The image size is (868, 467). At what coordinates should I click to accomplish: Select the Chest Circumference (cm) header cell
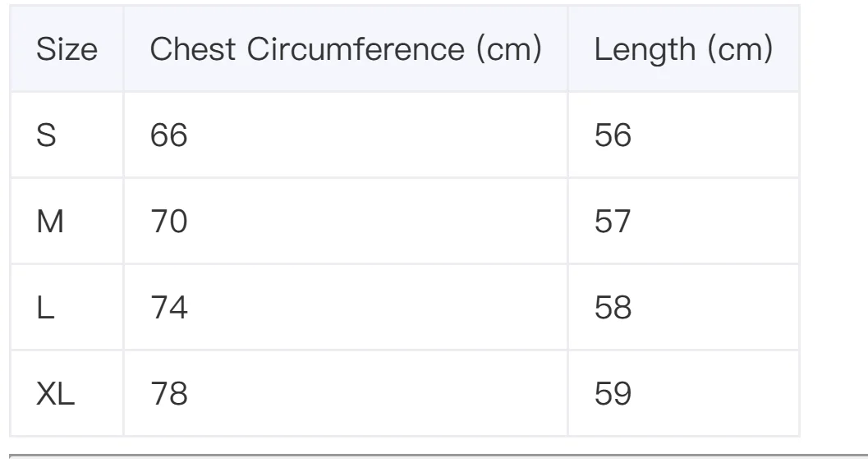point(345,50)
